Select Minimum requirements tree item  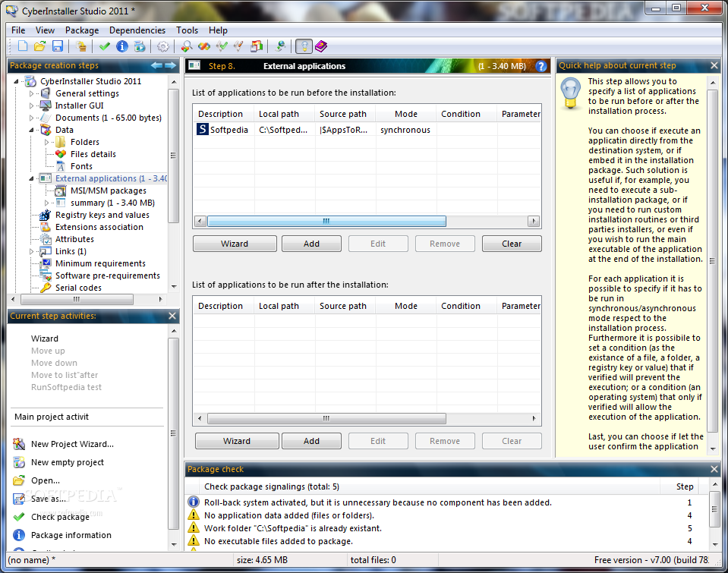coord(100,263)
